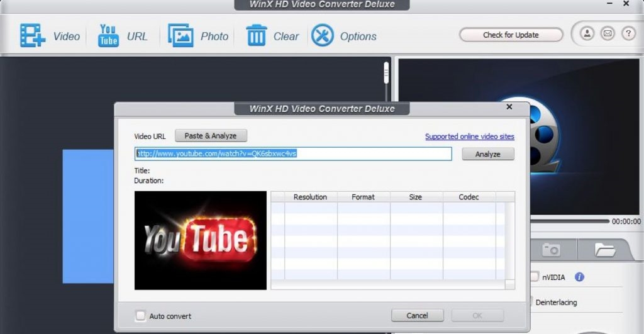The image size is (644, 334).
Task: Click Photo label in toolbar
Action: (214, 36)
